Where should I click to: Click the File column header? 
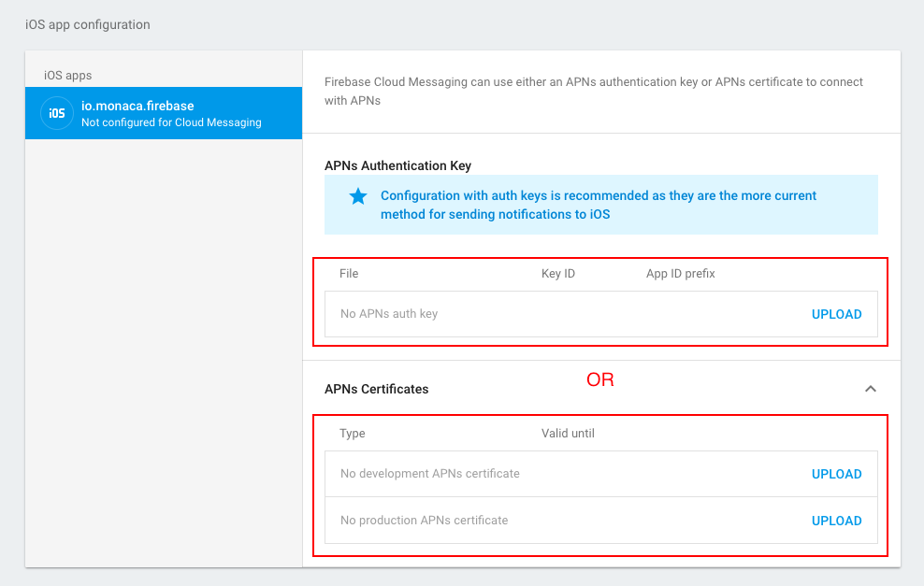[x=349, y=274]
